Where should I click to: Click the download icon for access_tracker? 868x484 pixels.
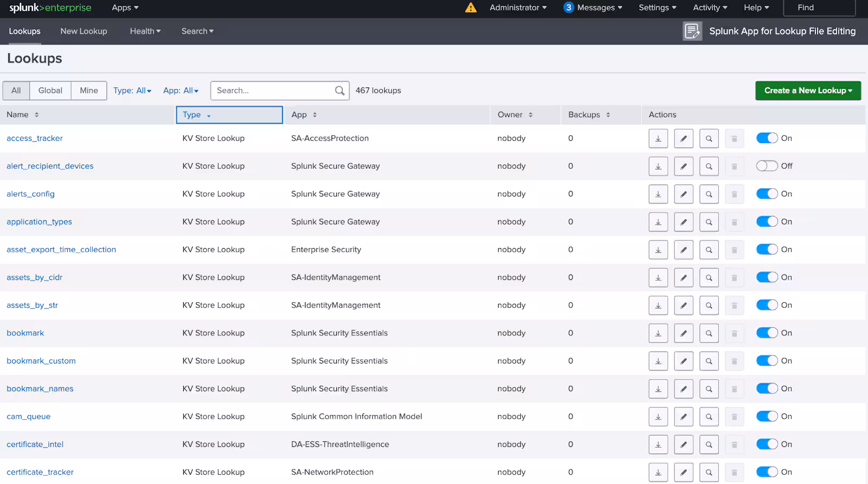click(658, 138)
